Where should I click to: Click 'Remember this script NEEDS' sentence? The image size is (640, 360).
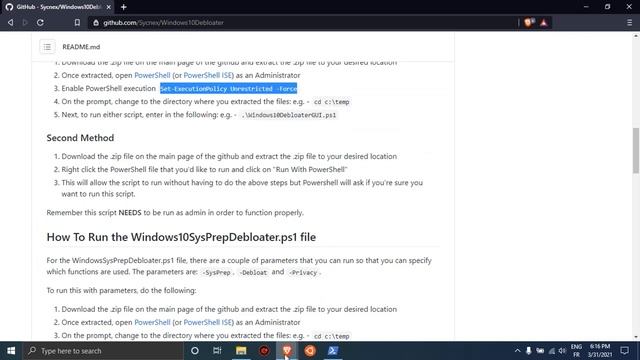click(x=175, y=213)
